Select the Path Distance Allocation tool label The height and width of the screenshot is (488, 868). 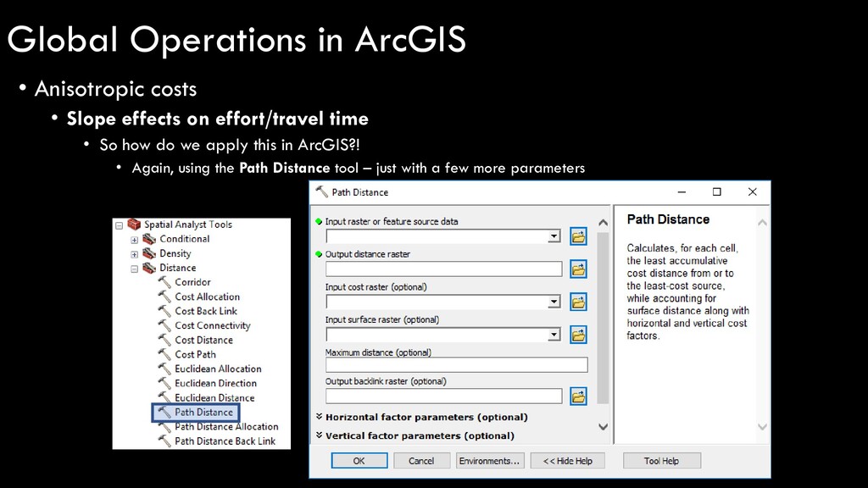point(226,427)
